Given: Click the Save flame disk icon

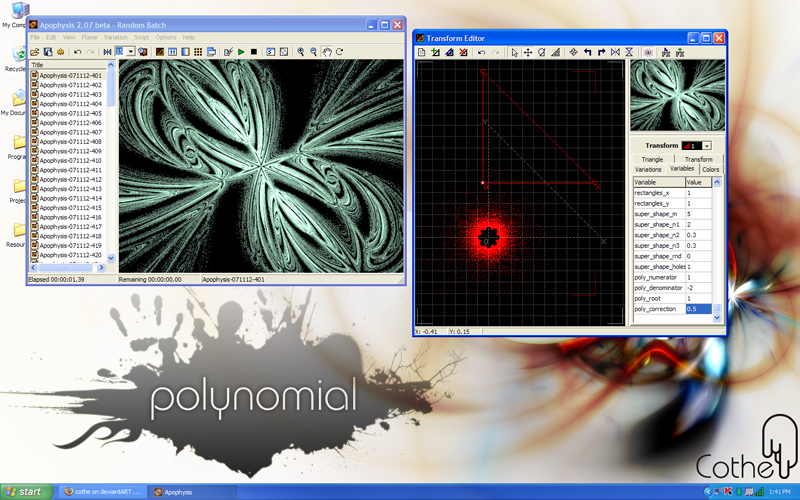Looking at the screenshot, I should click(48, 52).
